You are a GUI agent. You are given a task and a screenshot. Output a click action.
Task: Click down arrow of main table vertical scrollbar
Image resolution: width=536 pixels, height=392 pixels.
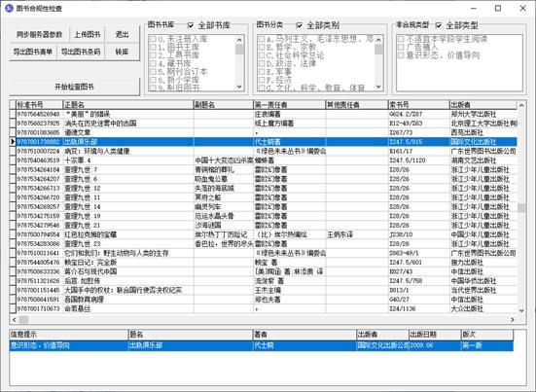(x=521, y=310)
